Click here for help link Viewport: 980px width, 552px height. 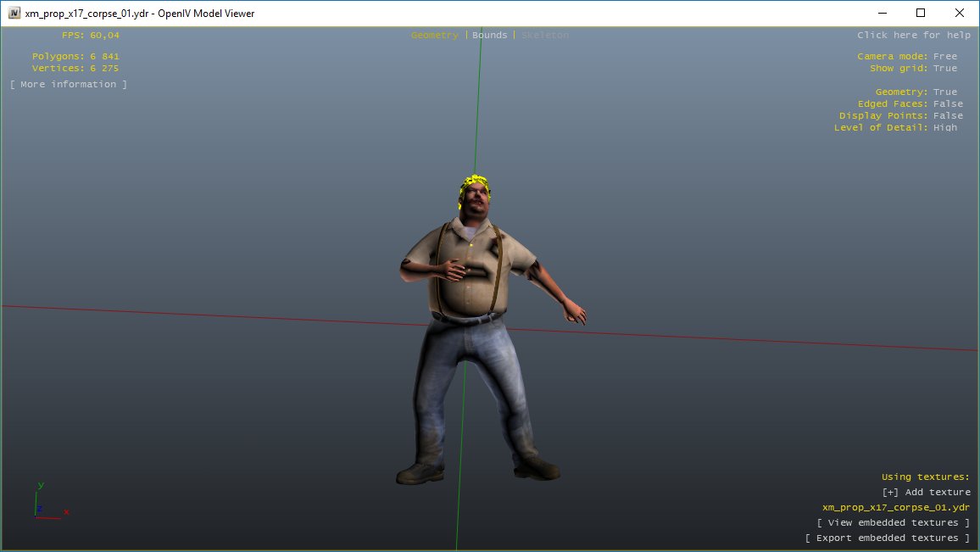913,35
